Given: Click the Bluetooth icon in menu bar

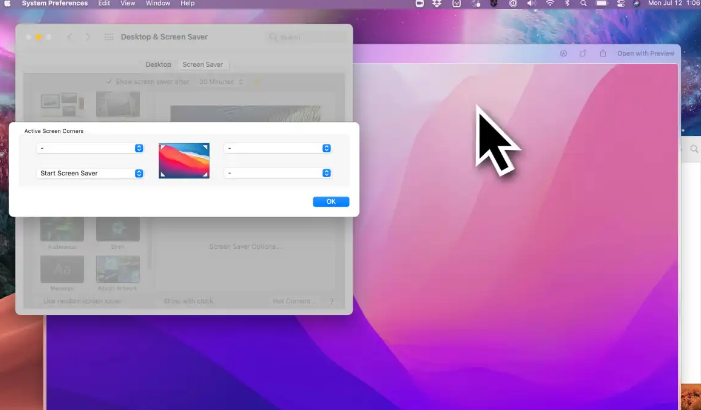Looking at the screenshot, I should tap(567, 3).
